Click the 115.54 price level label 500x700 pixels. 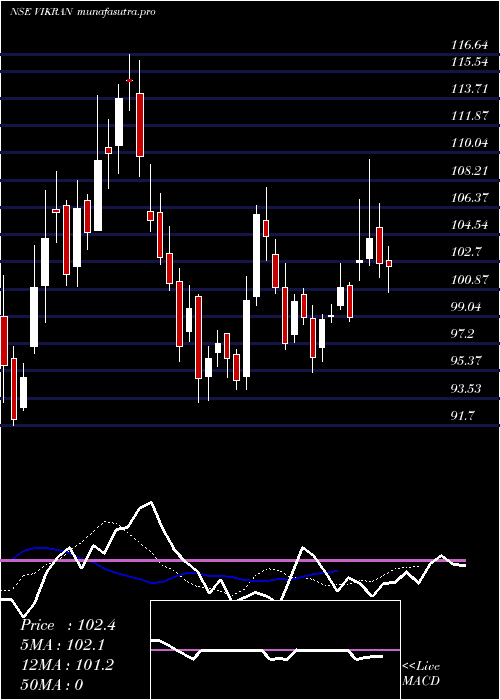coord(469,62)
